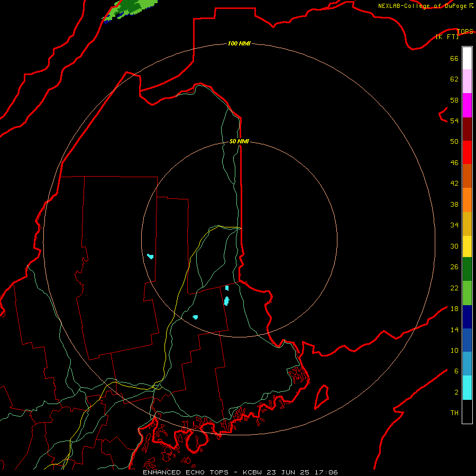Click the 66 value on the scale
Screen dimensions: 476x476
[x=454, y=59]
